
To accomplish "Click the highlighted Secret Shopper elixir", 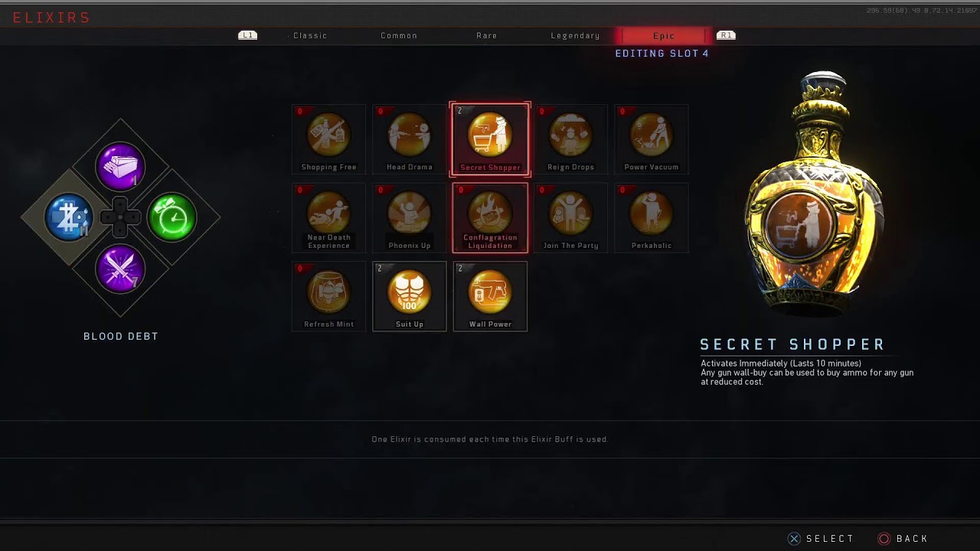I will (x=490, y=139).
